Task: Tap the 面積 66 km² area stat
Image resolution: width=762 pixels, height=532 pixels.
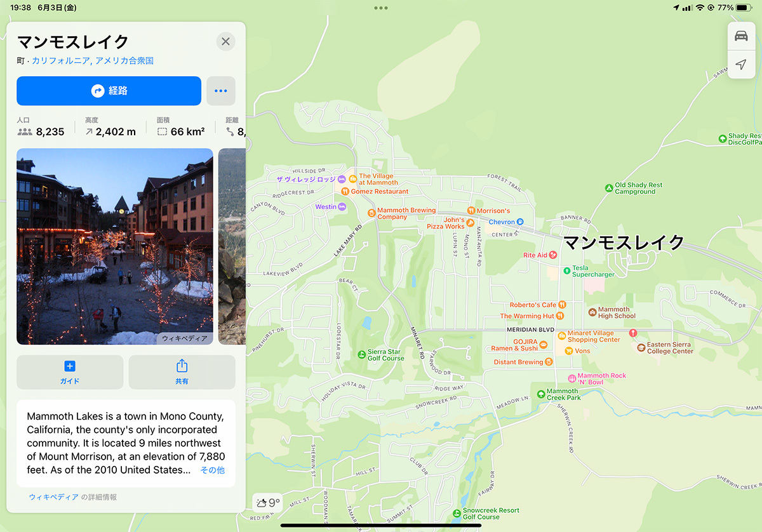Action: click(181, 128)
